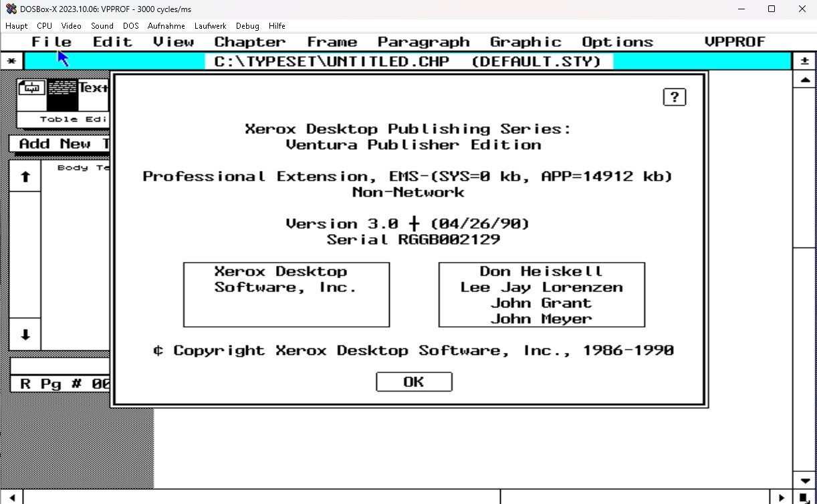Open the File menu
This screenshot has height=504, width=817.
point(51,41)
